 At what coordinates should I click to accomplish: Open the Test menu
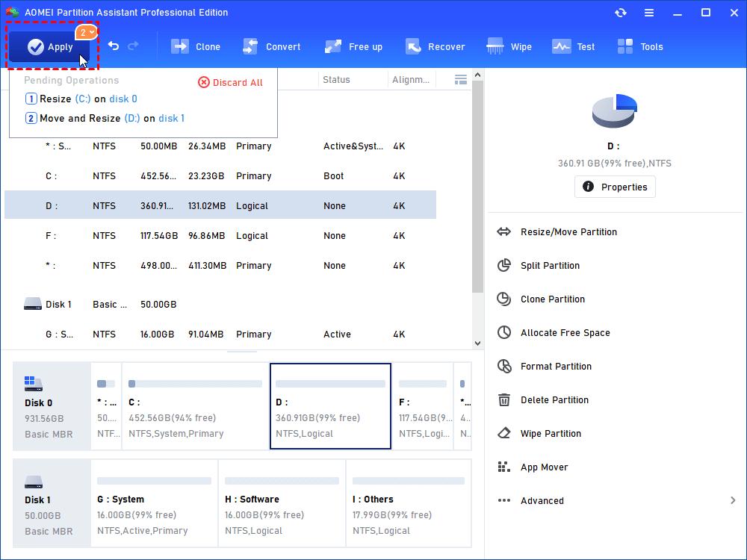coord(573,46)
